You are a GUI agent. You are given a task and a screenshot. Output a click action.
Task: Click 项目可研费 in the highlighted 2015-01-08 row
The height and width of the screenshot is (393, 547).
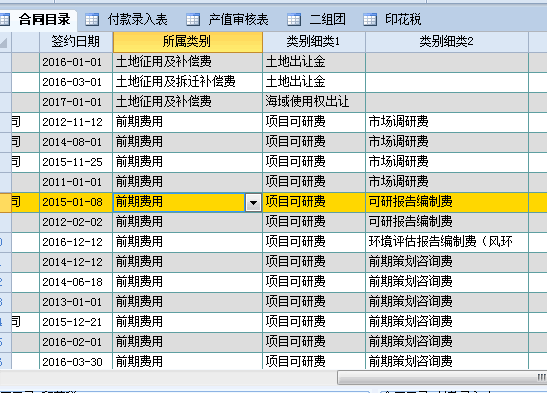(314, 202)
